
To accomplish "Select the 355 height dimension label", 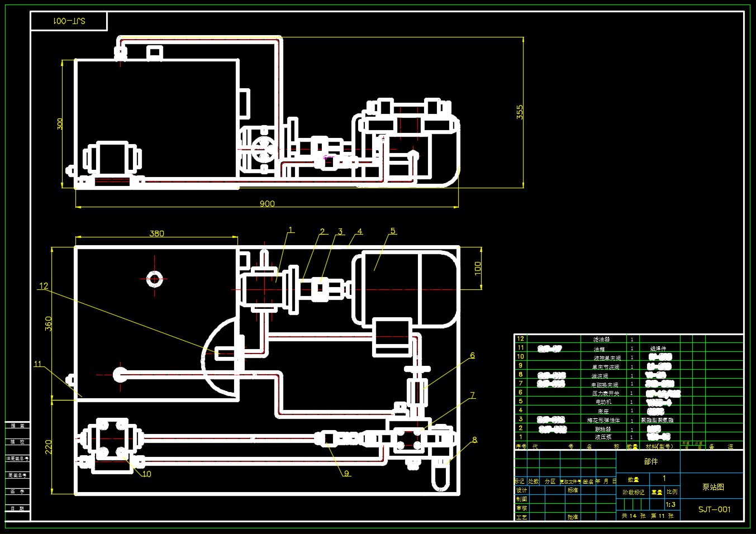I will (x=520, y=112).
